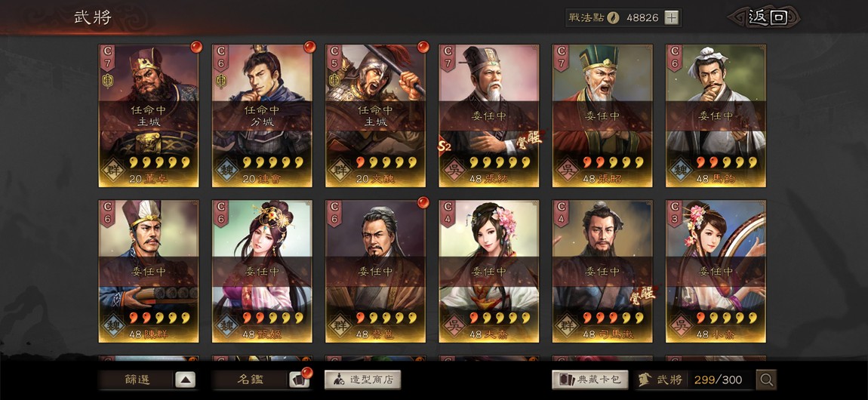
Task: Open the 名鑑 catalog menu
Action: coord(249,380)
